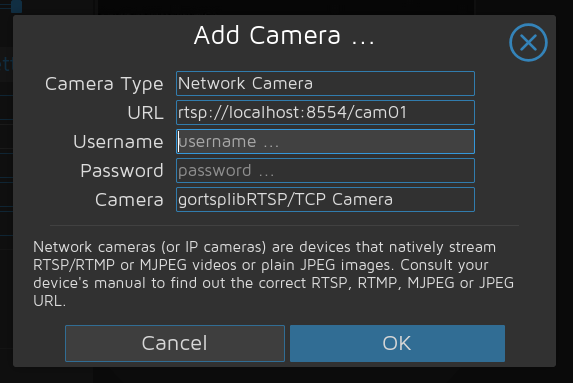Cancel adding the camera

tap(175, 344)
